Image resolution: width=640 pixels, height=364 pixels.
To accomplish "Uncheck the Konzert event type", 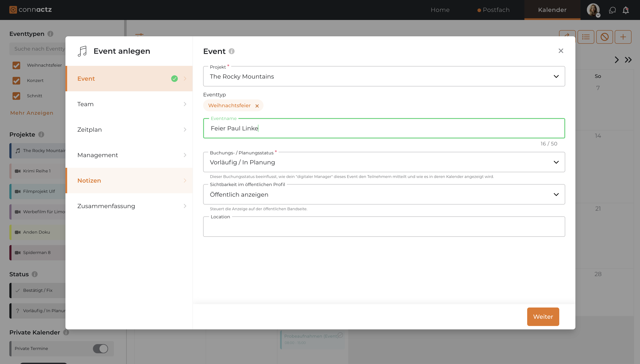I will [x=16, y=80].
